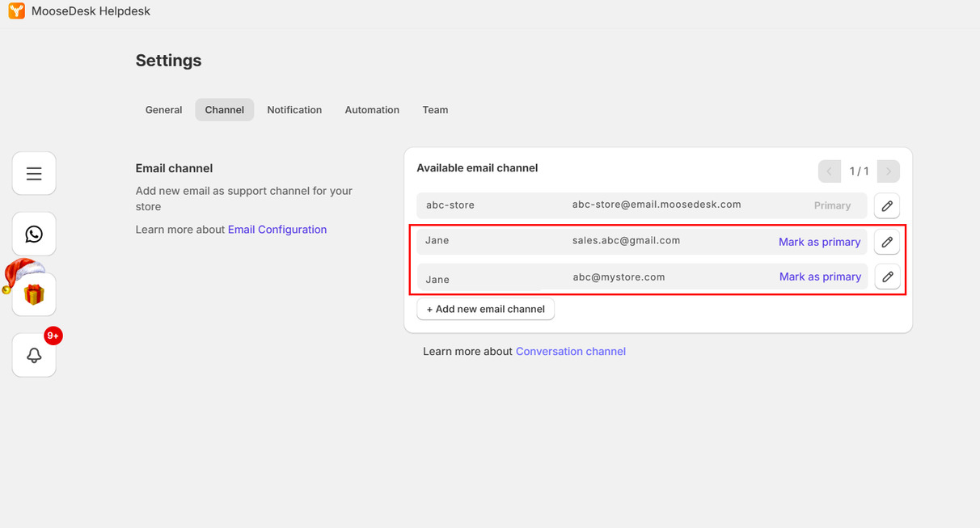This screenshot has height=528, width=980.
Task: Edit Jane's sales.abc@gmail.com channel
Action: (x=886, y=241)
